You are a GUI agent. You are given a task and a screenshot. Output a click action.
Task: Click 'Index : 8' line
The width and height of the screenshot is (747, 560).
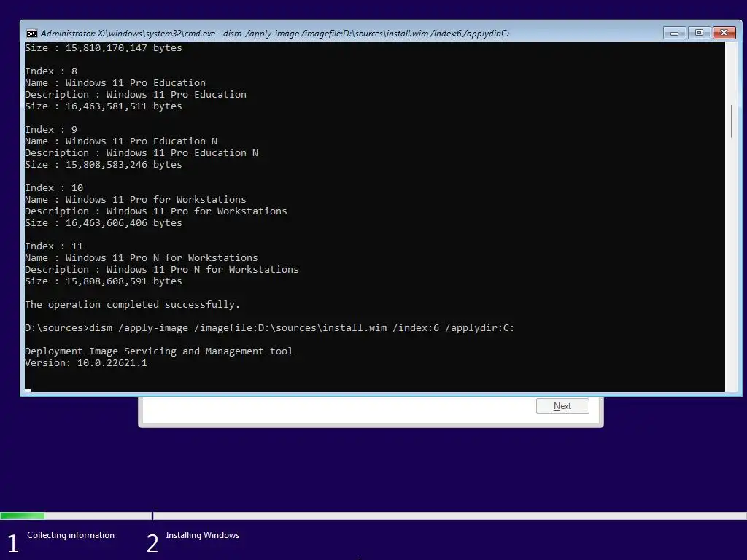click(x=51, y=71)
